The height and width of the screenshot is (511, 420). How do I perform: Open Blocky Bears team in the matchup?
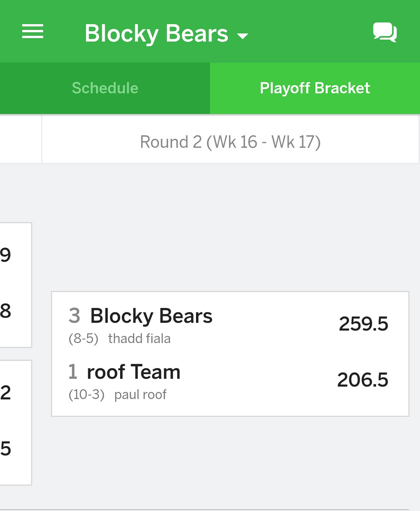(151, 316)
